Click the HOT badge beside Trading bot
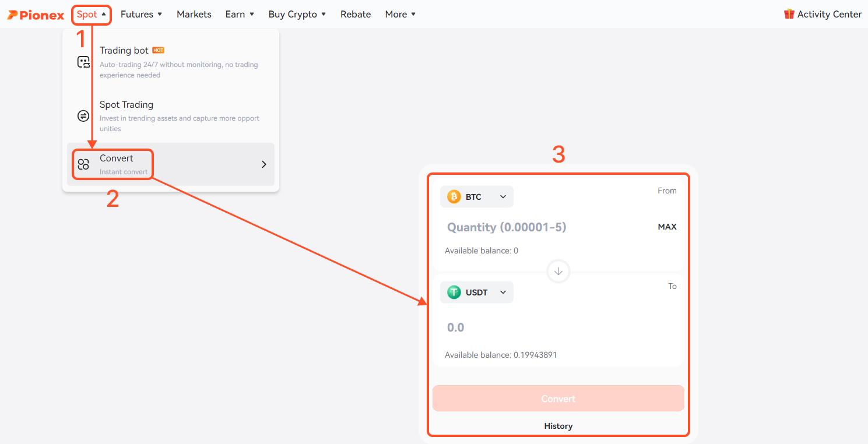The height and width of the screenshot is (444, 868). pos(158,51)
